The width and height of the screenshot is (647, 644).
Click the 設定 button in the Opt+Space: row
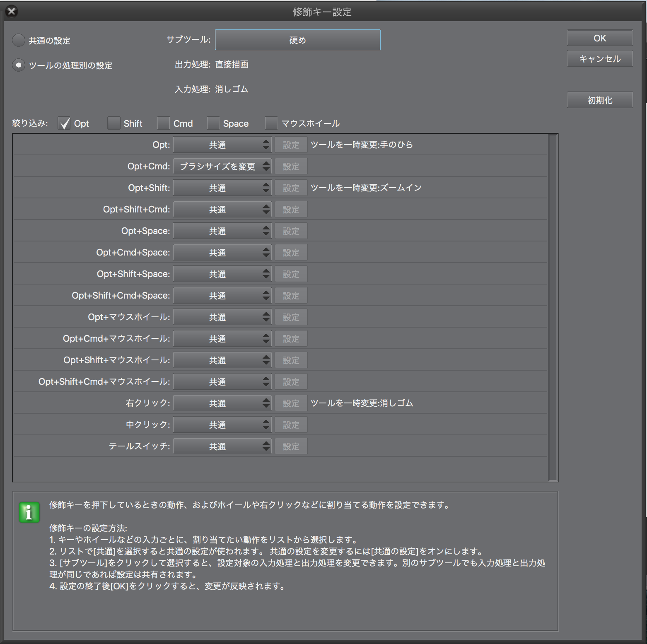click(291, 231)
